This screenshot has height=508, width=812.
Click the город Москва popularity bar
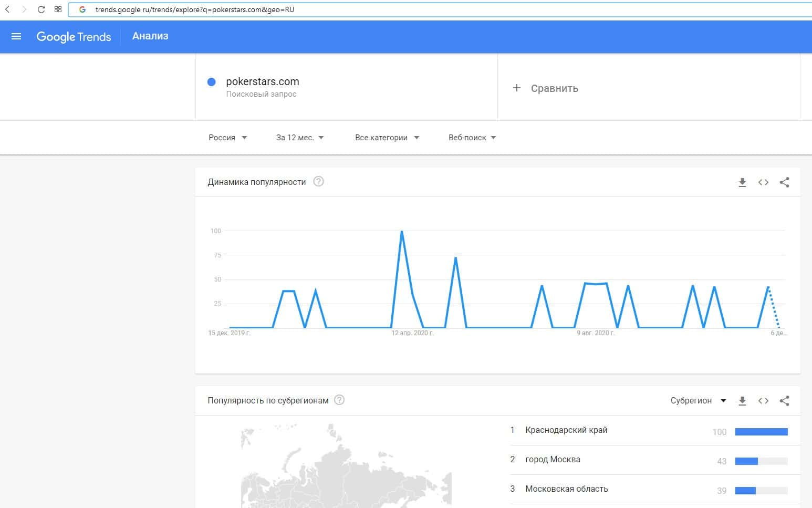click(x=762, y=461)
